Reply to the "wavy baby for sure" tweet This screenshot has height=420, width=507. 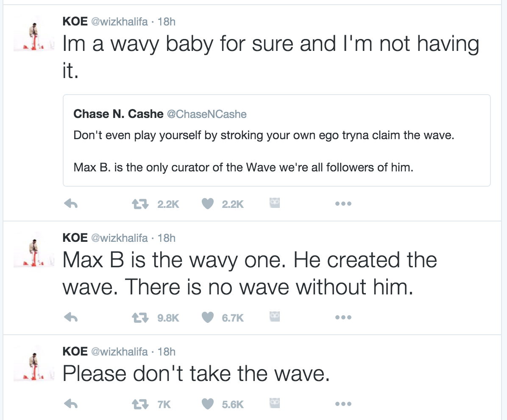click(x=70, y=204)
